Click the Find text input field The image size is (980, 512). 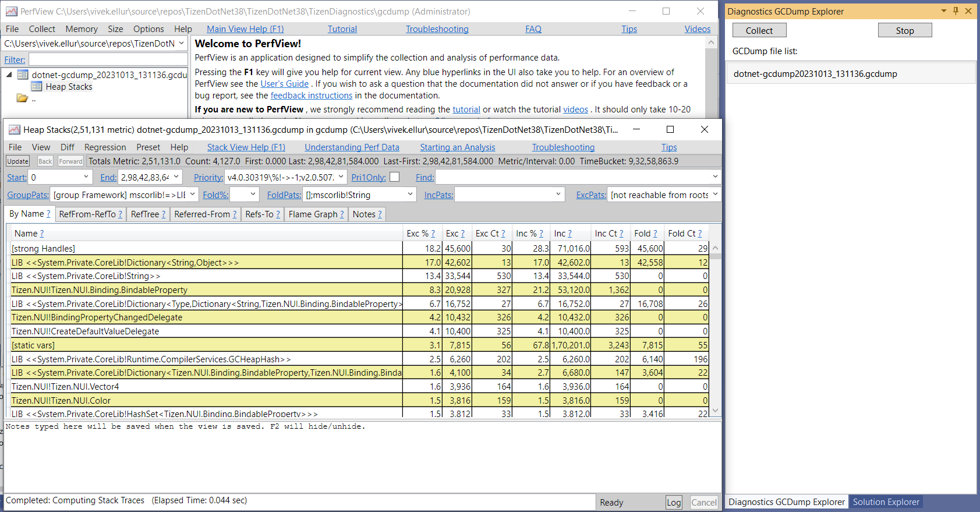pos(572,177)
